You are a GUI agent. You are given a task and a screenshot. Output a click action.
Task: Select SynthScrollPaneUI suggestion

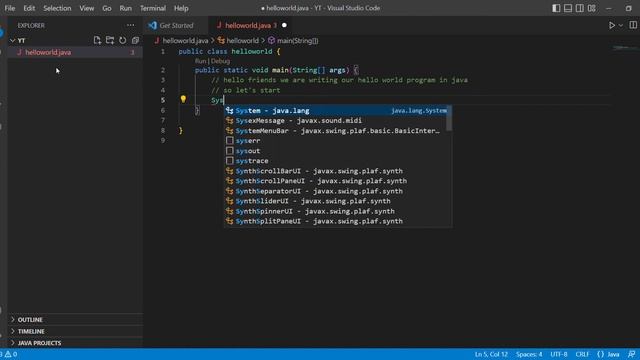336,181
